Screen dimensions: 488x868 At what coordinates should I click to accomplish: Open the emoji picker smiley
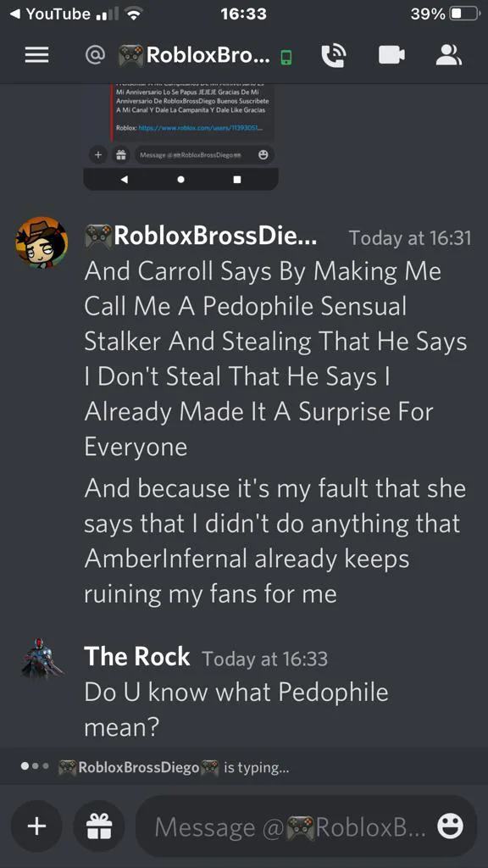click(450, 826)
